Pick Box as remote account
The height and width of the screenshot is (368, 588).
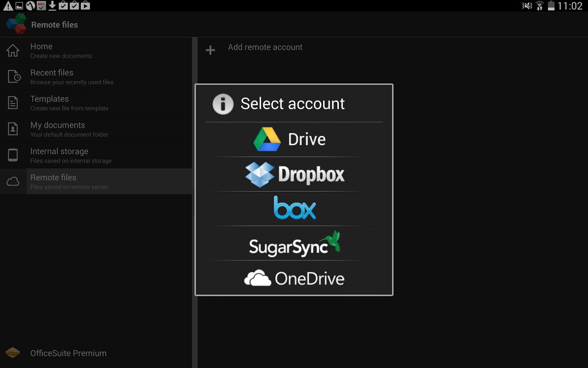tap(294, 209)
